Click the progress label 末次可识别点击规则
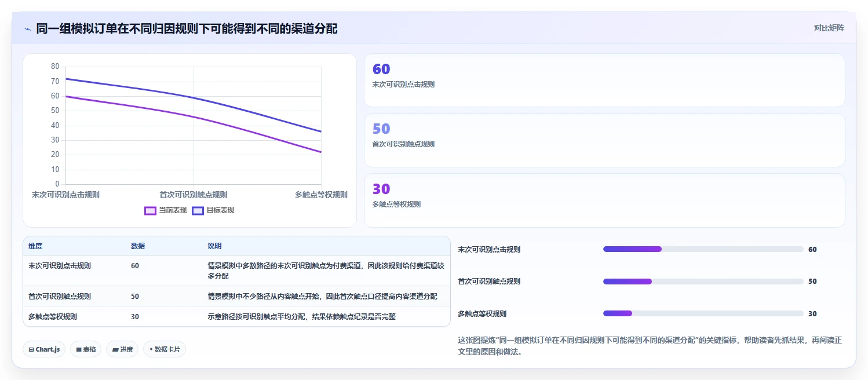 point(489,250)
